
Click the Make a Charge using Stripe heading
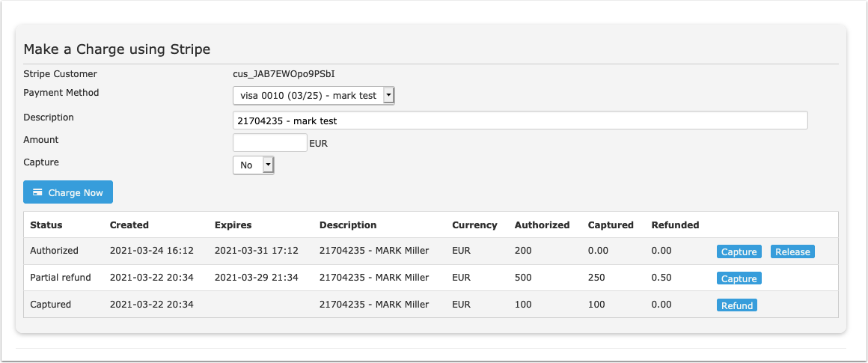[117, 49]
